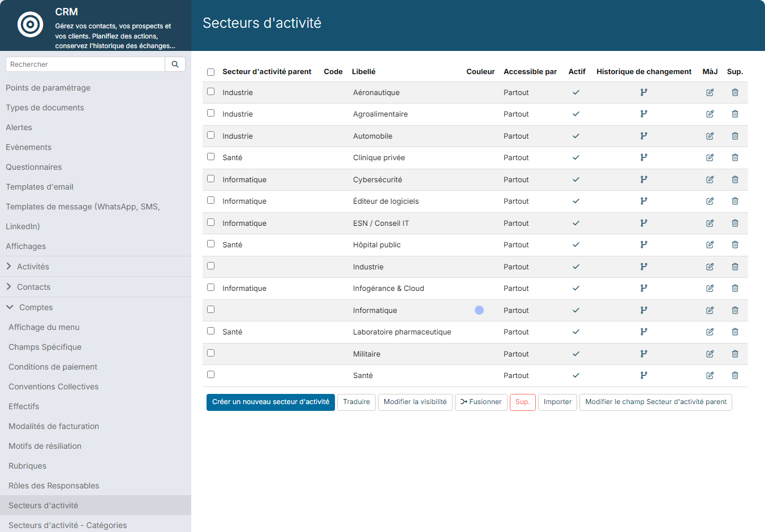Open Secteurs d'activité - Catégories menu item
Screen dimensions: 765x532
(x=68, y=525)
